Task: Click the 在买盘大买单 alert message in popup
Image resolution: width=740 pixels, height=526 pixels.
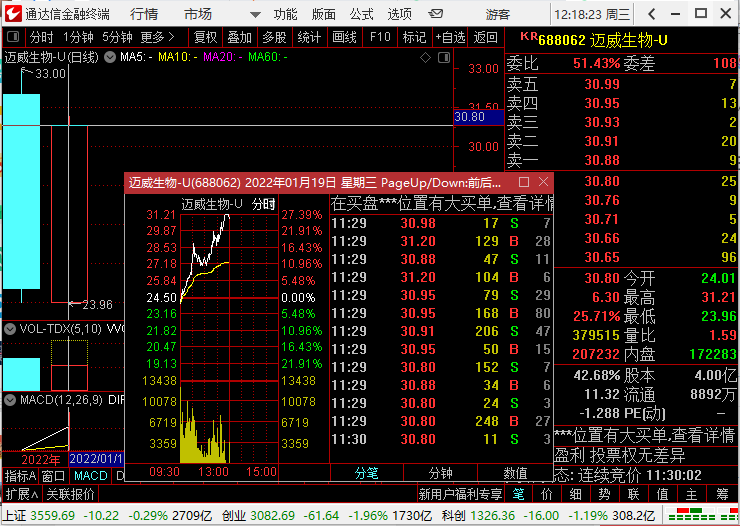Action: coord(442,203)
